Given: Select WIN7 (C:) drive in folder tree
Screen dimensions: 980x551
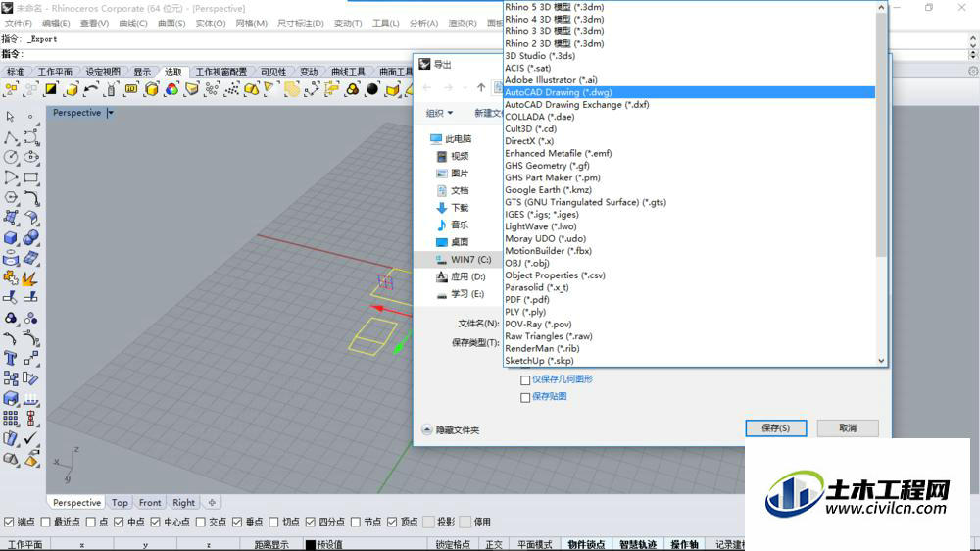Looking at the screenshot, I should coord(464,259).
